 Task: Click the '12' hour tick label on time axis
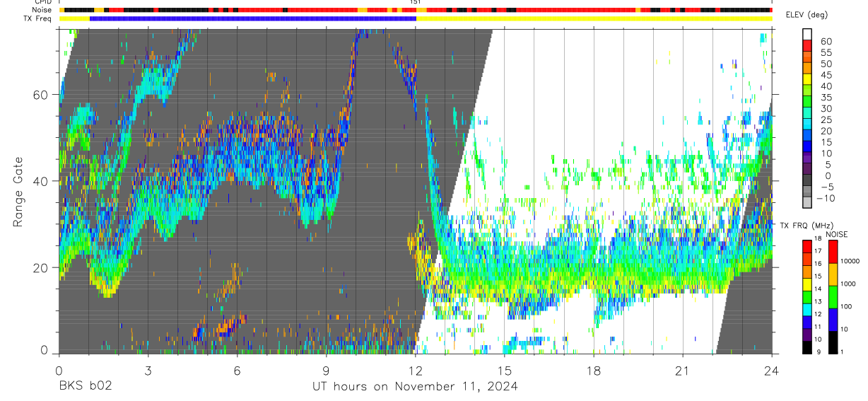(x=415, y=371)
